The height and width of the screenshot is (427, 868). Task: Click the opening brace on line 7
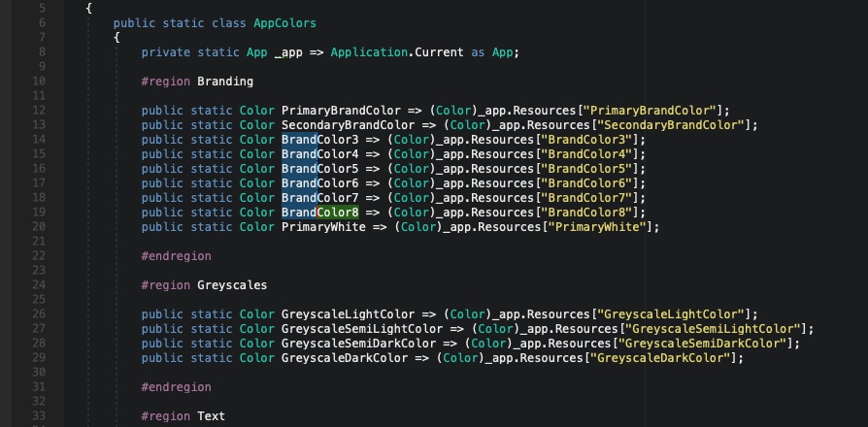click(117, 38)
